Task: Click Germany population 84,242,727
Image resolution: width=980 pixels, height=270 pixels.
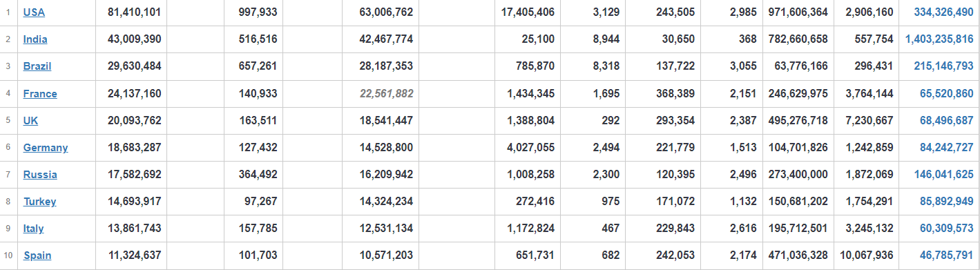Action: tap(946, 148)
